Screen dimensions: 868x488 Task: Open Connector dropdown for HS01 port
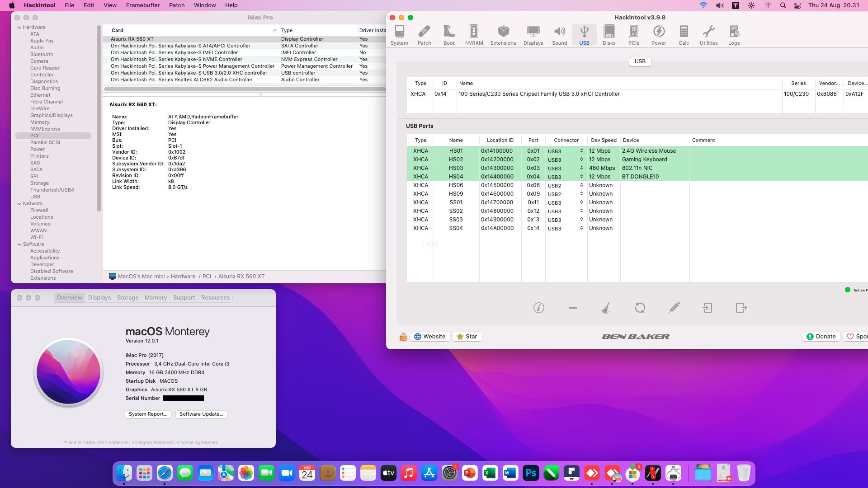point(566,151)
